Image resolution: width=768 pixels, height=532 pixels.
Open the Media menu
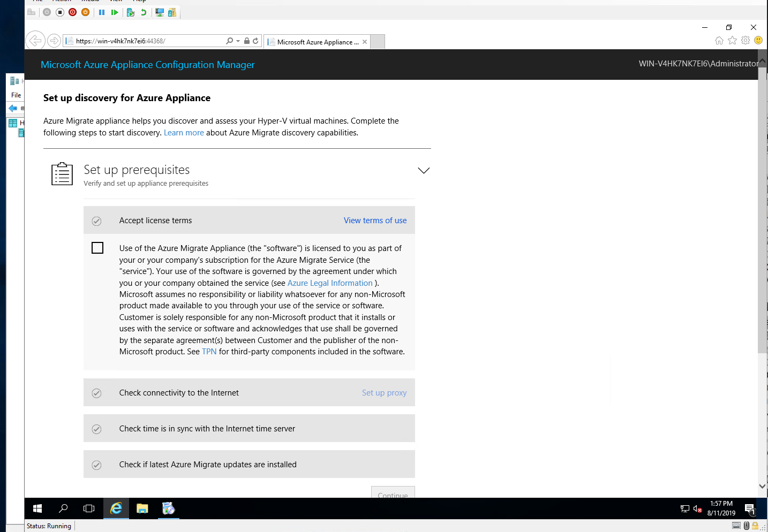pyautogui.click(x=89, y=1)
